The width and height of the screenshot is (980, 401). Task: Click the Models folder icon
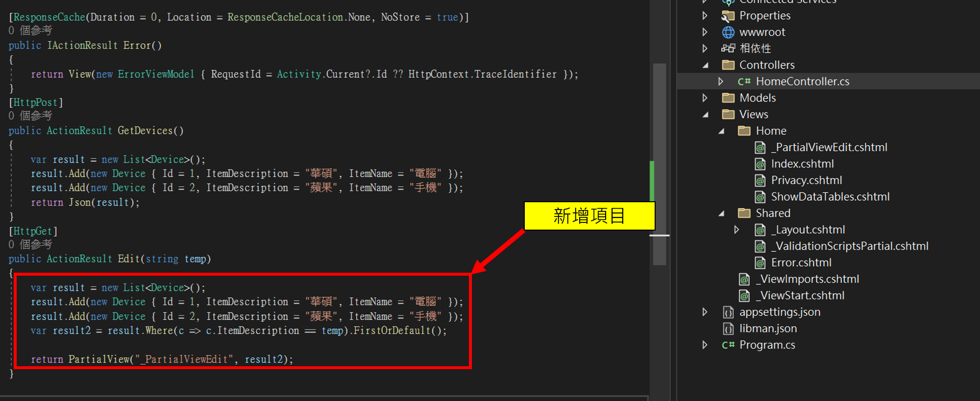728,98
